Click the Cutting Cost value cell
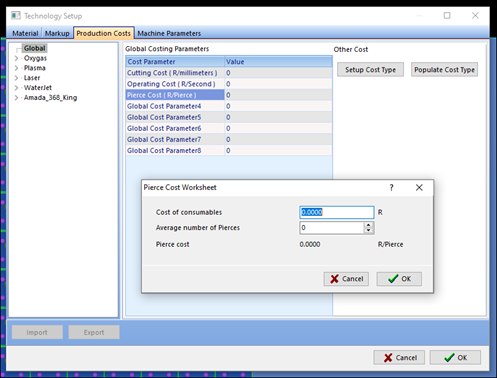This screenshot has width=497, height=378. point(278,73)
